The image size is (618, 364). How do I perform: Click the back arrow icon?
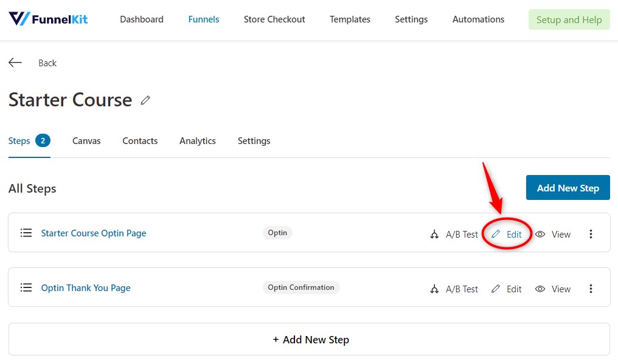click(x=15, y=63)
